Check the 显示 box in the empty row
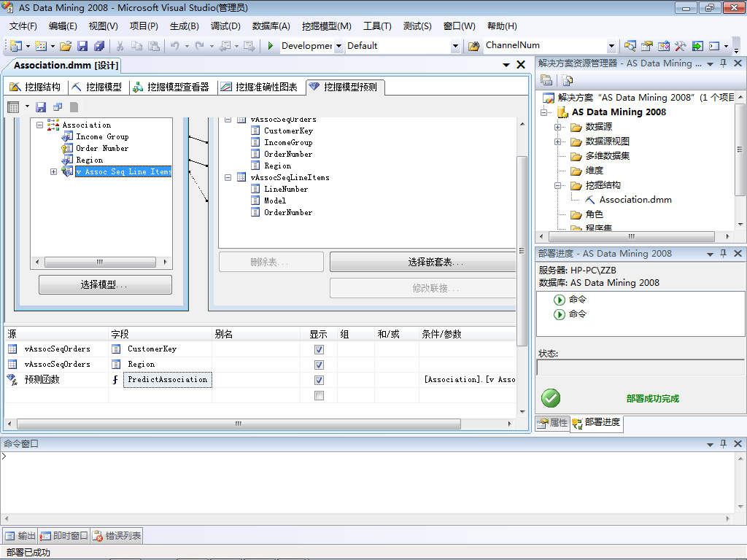Viewport: 747px width, 560px height. click(x=320, y=395)
